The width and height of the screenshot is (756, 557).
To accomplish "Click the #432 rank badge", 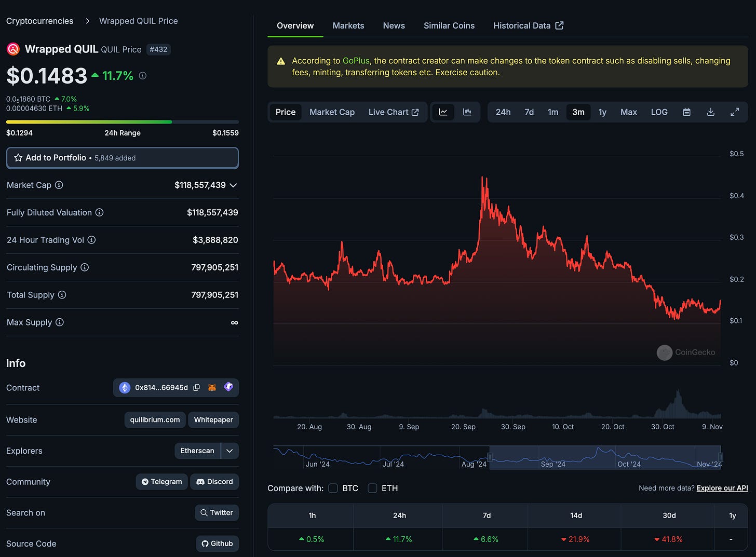I will pos(158,49).
